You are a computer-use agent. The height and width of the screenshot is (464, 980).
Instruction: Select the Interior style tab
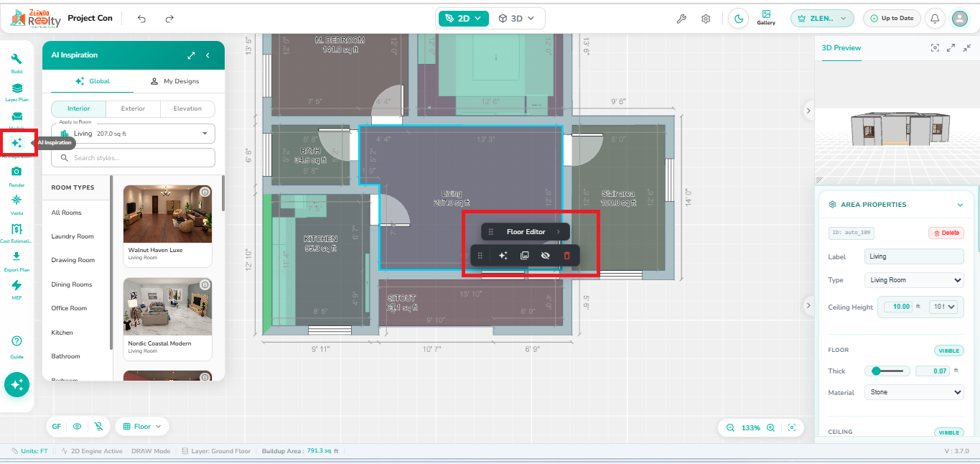click(x=79, y=108)
